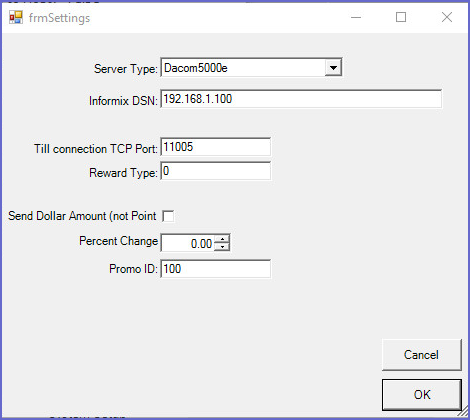Screen dimensions: 470x420
Task: Cancel the settings changes
Action: click(x=422, y=355)
